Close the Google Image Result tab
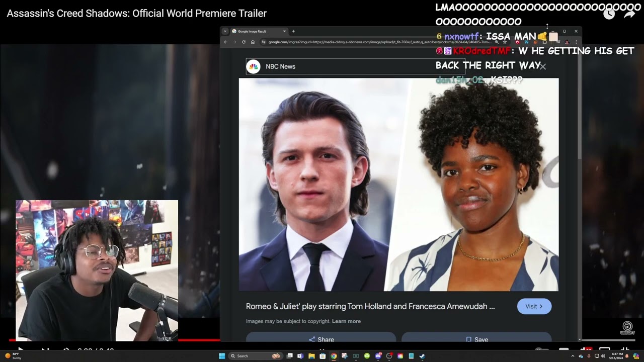Viewport: 644px width, 362px height. 284,31
